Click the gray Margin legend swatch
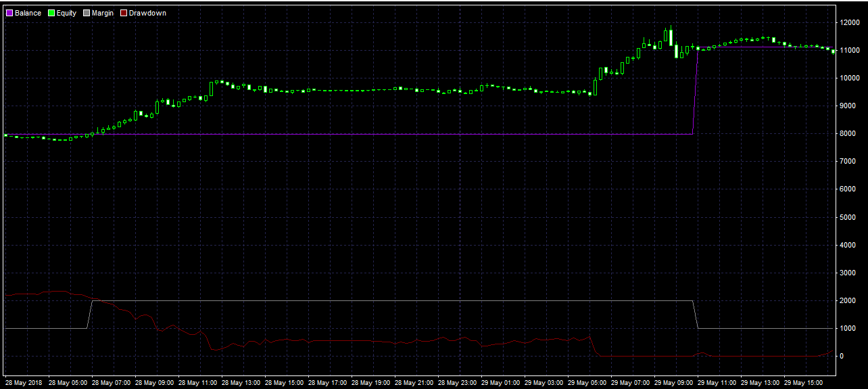 point(87,13)
